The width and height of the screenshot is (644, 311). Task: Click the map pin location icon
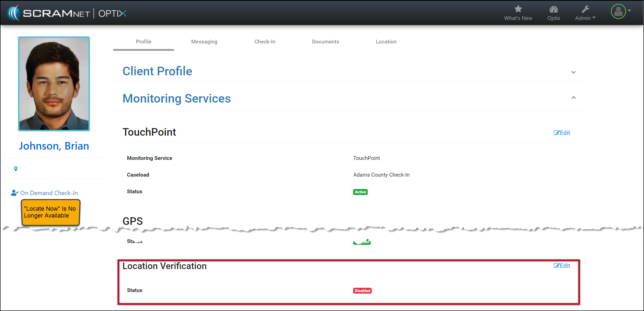click(16, 169)
